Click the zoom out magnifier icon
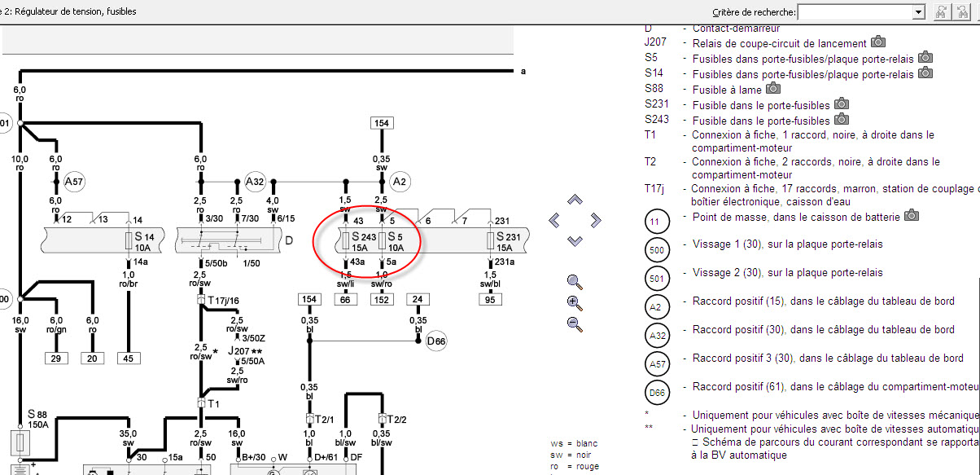Viewport: 980px width, 475px height. (575, 323)
